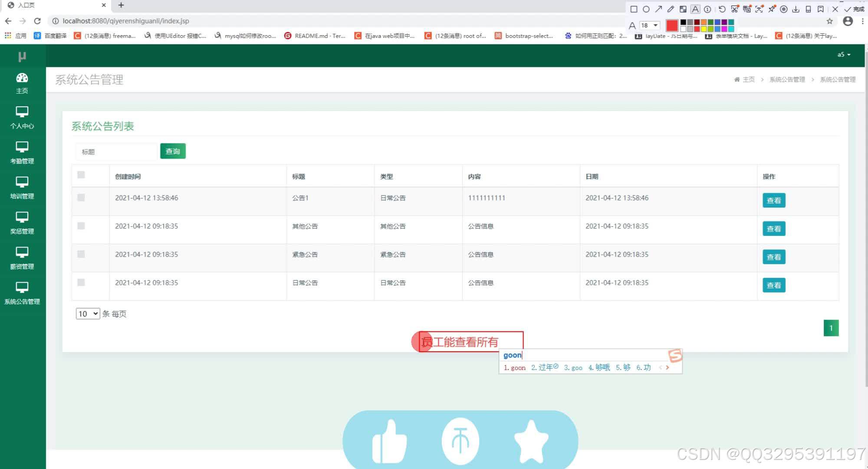Select the rectangle annotation tool
Viewport: 868px width, 469px height.
click(x=634, y=9)
